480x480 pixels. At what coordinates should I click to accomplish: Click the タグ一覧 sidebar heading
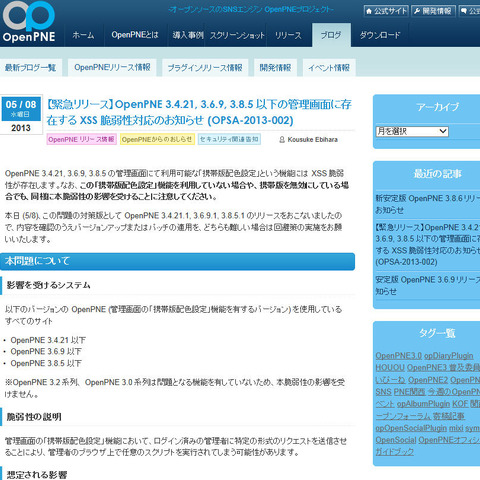point(437,333)
